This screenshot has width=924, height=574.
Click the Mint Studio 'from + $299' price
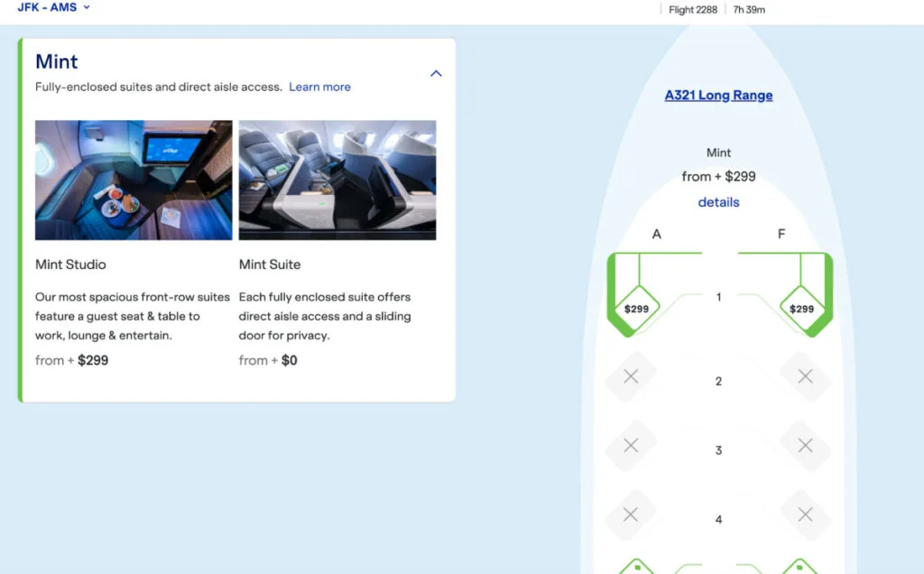pos(72,360)
